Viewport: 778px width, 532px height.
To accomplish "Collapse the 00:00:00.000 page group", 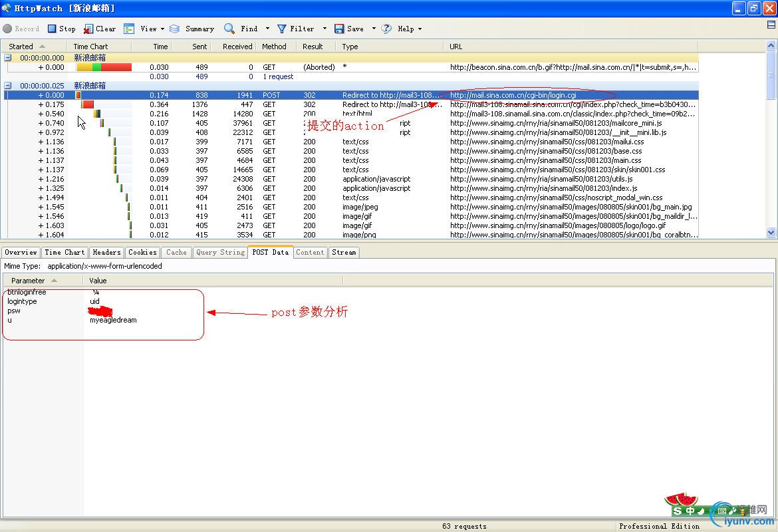I will pyautogui.click(x=8, y=58).
